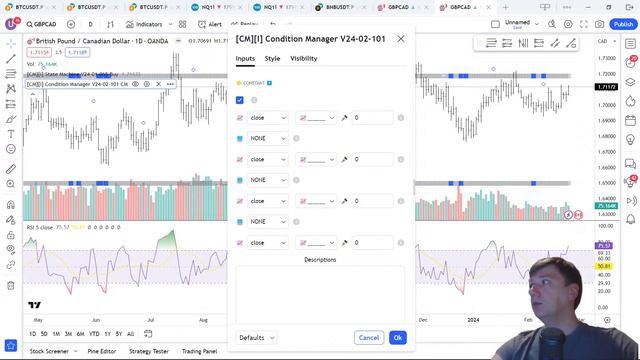Open the second NONE dropdown
Screen dimensions: 640x360
point(268,180)
